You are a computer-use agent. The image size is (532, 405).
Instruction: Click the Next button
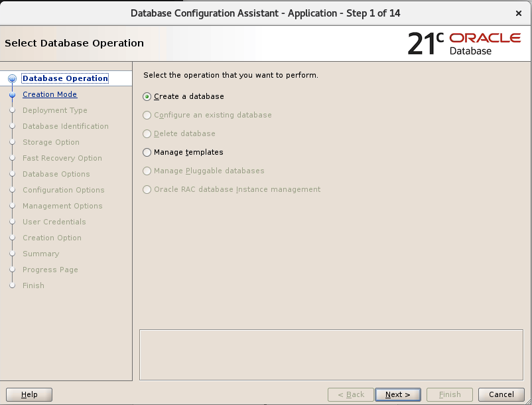397,394
